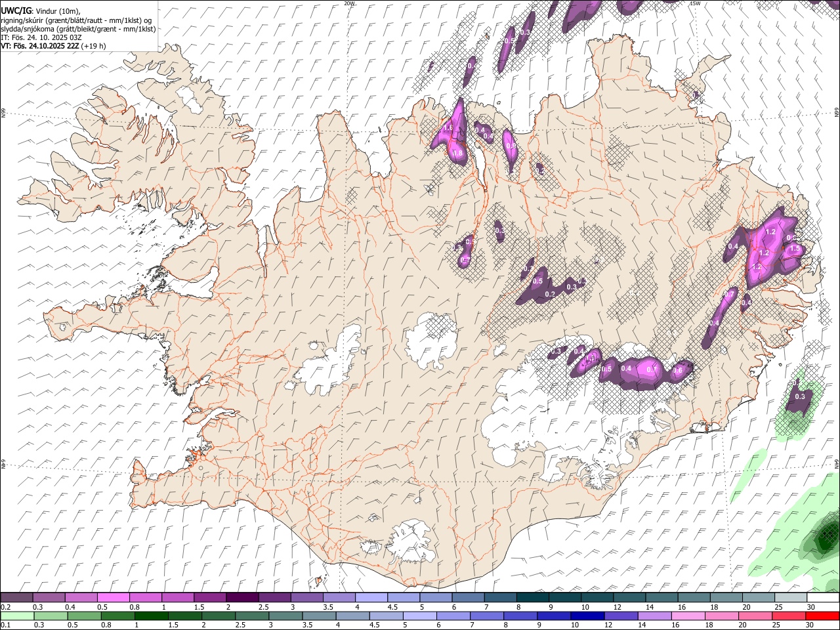Image resolution: width=840 pixels, height=630 pixels.
Task: Pick the upper legend swatch labeled 7
Action: click(x=500, y=598)
